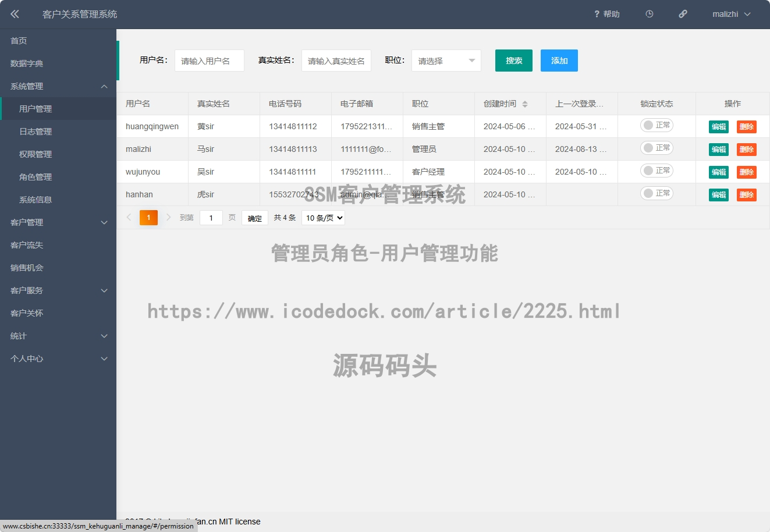Click the clock icon in header
770x532 pixels.
coord(650,14)
